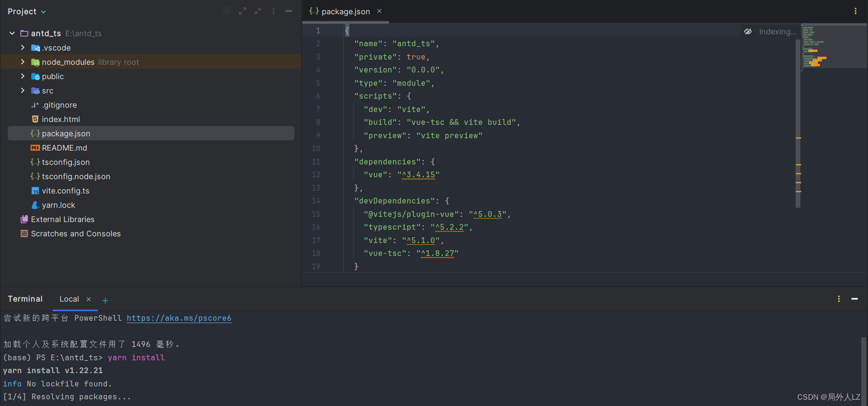Select the src folder icon

(x=35, y=91)
